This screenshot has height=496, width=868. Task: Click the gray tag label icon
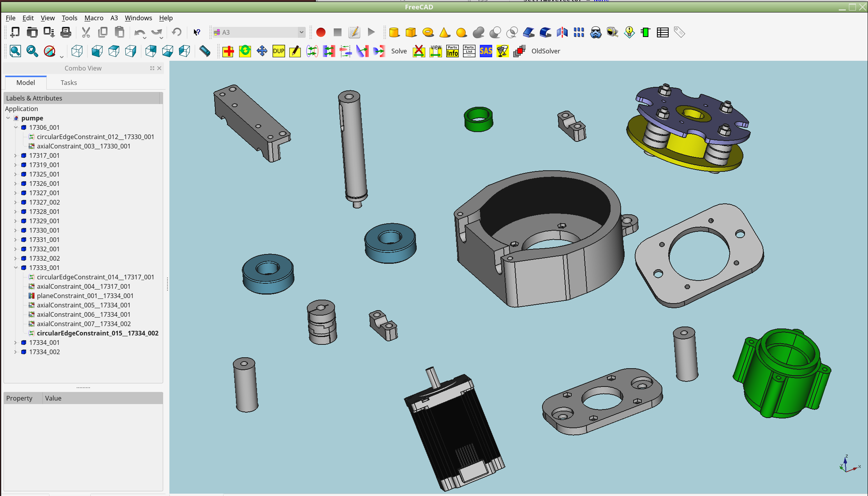point(680,32)
